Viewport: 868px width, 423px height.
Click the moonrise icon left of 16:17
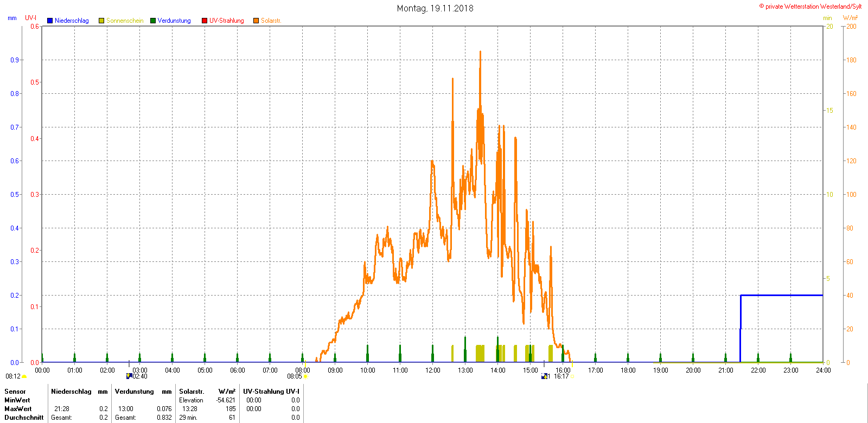tap(544, 376)
